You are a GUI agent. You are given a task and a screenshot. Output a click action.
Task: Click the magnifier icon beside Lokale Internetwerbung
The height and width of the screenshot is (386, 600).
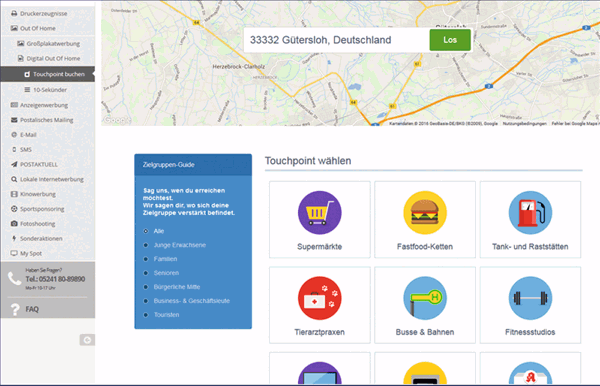[x=14, y=179]
